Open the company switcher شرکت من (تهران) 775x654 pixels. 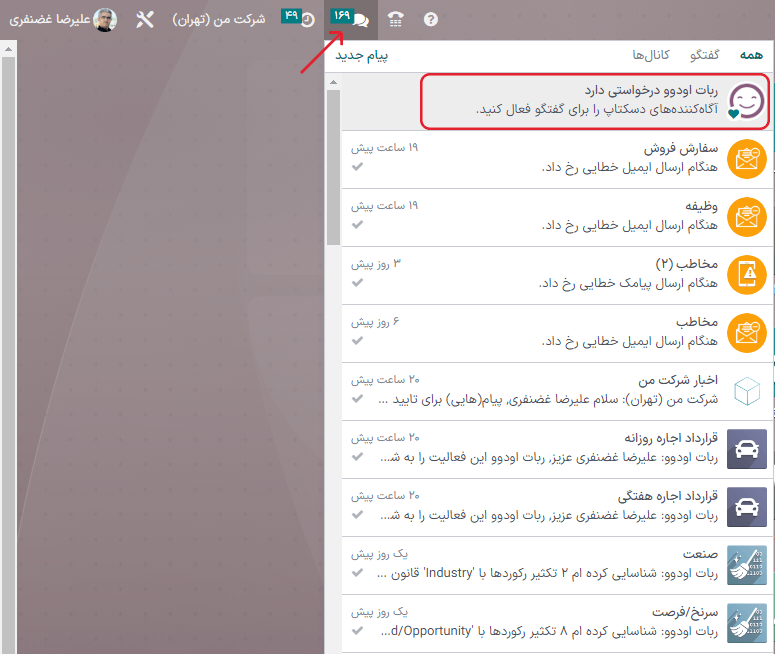point(219,20)
